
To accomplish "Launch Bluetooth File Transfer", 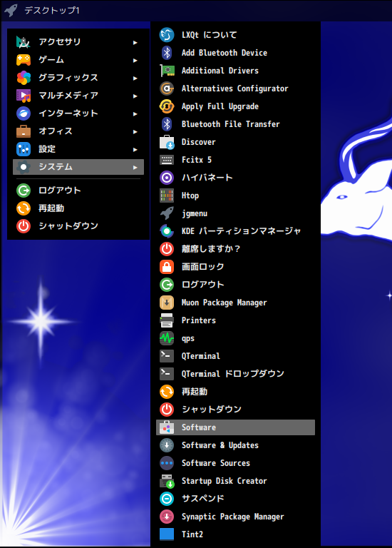I will click(x=235, y=124).
